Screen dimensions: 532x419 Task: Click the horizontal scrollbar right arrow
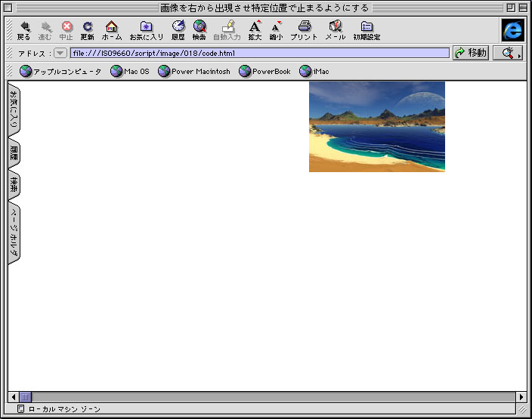[521, 396]
